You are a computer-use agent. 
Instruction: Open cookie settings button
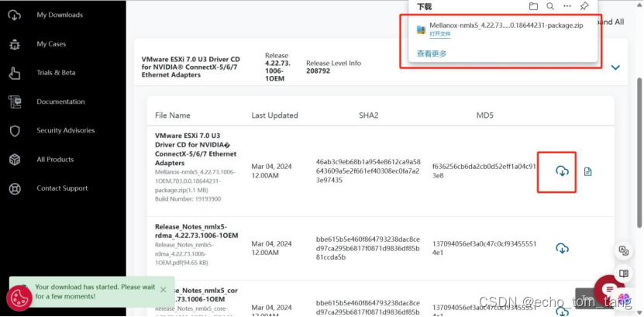click(19, 298)
